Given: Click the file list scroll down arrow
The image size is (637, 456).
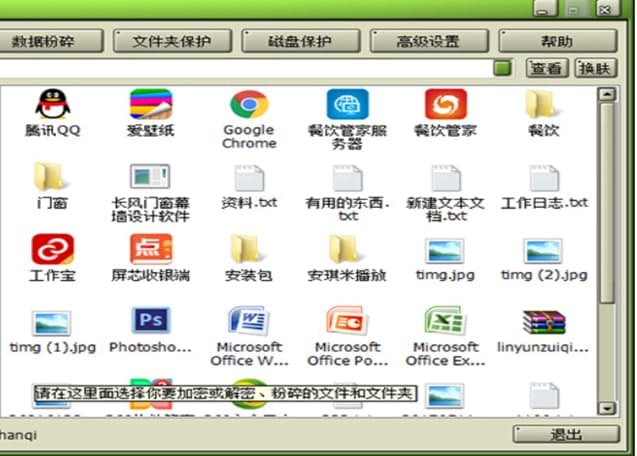Looking at the screenshot, I should pyautogui.click(x=607, y=408).
